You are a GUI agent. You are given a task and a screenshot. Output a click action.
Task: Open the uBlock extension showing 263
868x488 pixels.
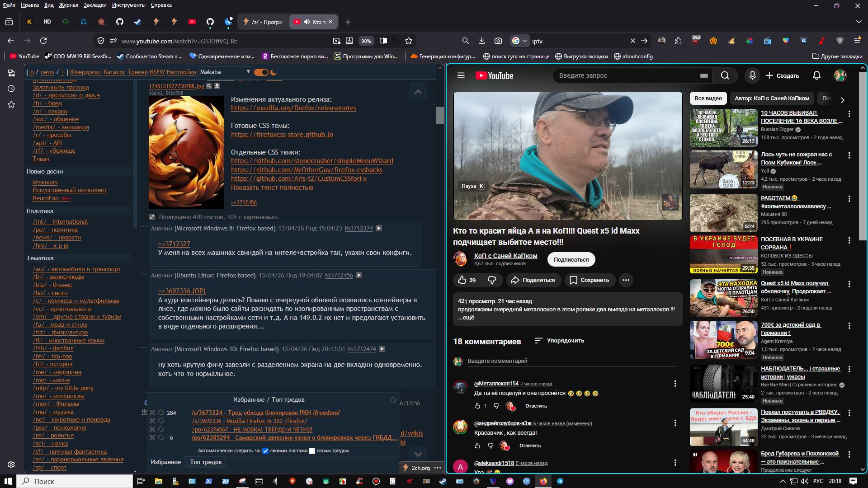pyautogui.click(x=696, y=40)
